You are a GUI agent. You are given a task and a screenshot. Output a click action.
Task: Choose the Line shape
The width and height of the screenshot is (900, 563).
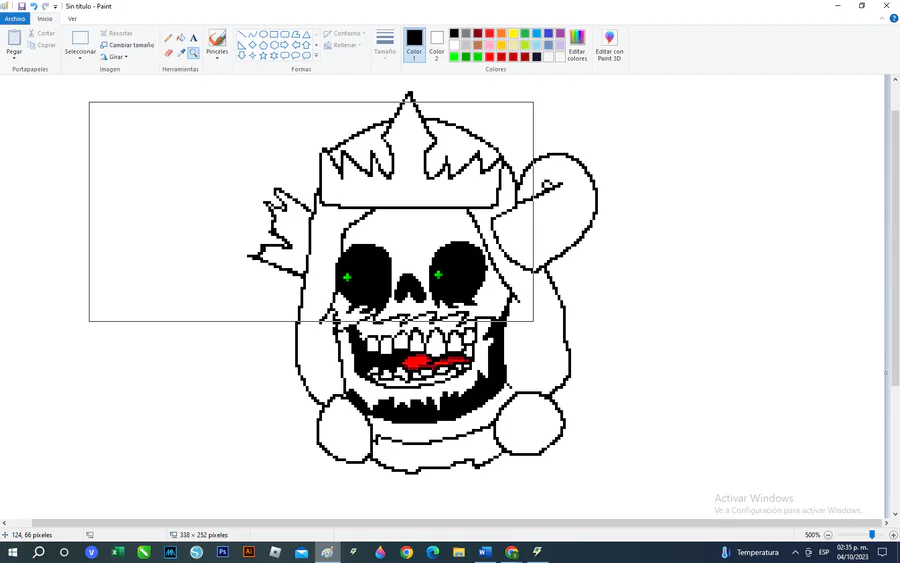coord(242,34)
